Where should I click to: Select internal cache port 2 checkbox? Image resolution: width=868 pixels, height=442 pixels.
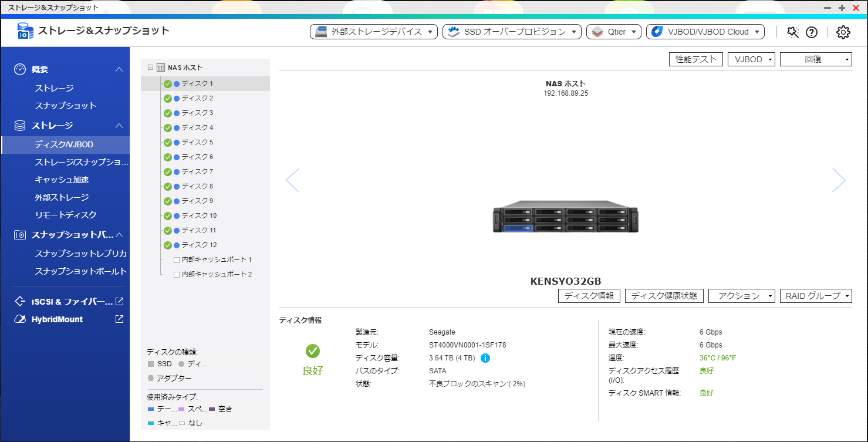[177, 274]
